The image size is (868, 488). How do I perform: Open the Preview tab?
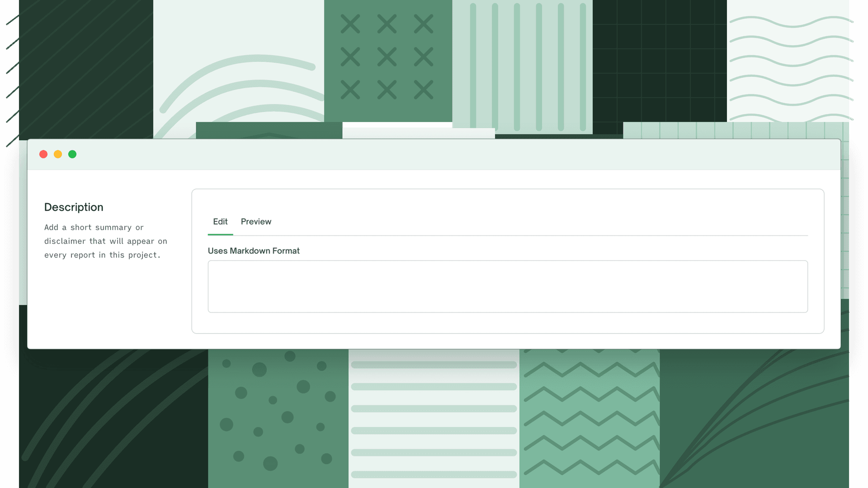[x=256, y=221]
